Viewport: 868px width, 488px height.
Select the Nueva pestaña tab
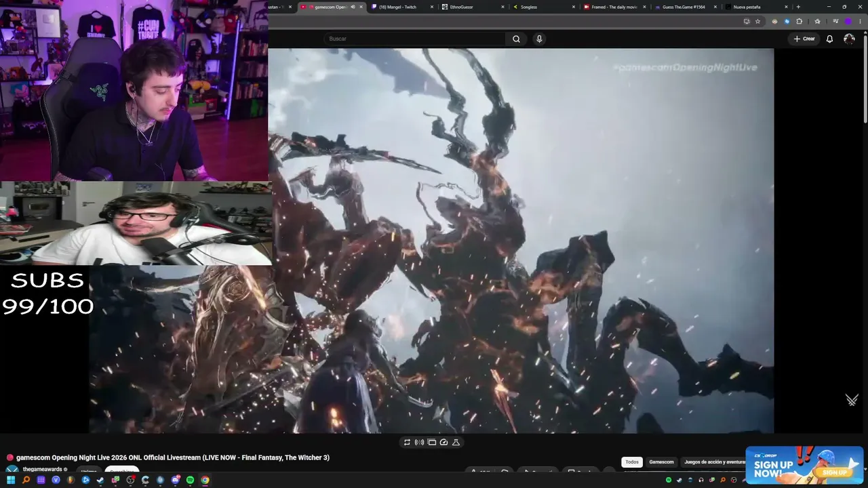click(756, 7)
